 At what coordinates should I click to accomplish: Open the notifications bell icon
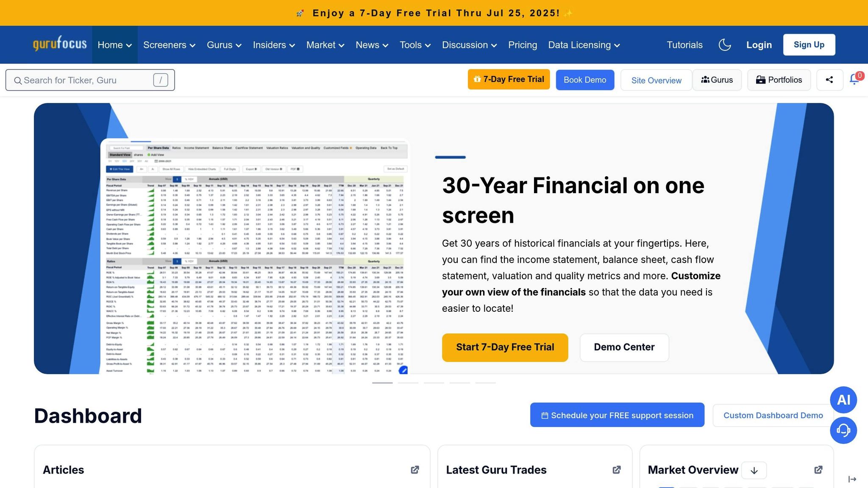coord(854,80)
